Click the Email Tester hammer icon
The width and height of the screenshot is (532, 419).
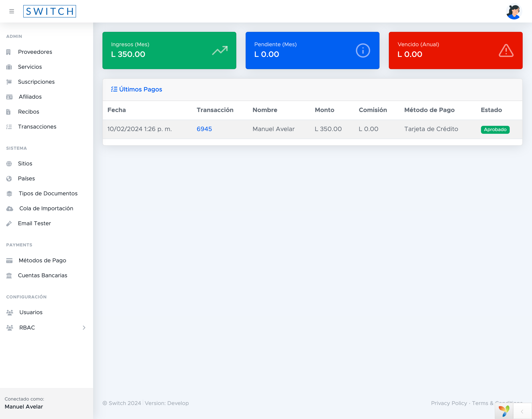click(x=9, y=223)
